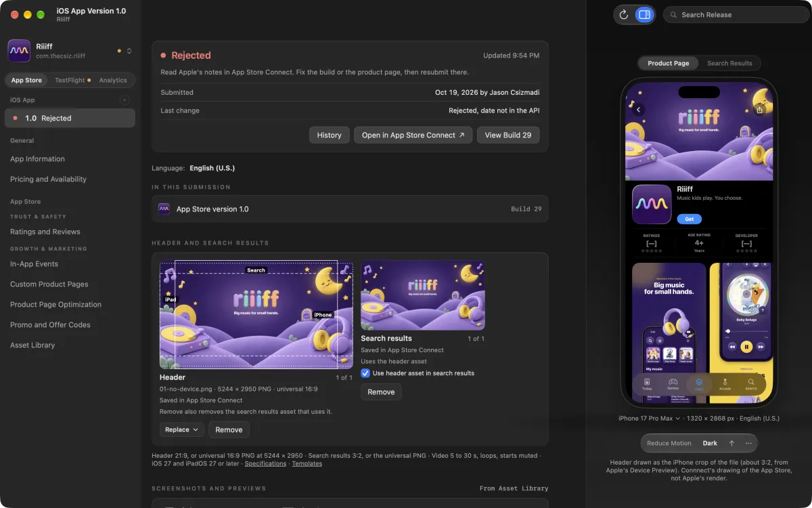This screenshot has width=812, height=508.
Task: Select the 1.0 Rejected version row
Action: [x=70, y=118]
